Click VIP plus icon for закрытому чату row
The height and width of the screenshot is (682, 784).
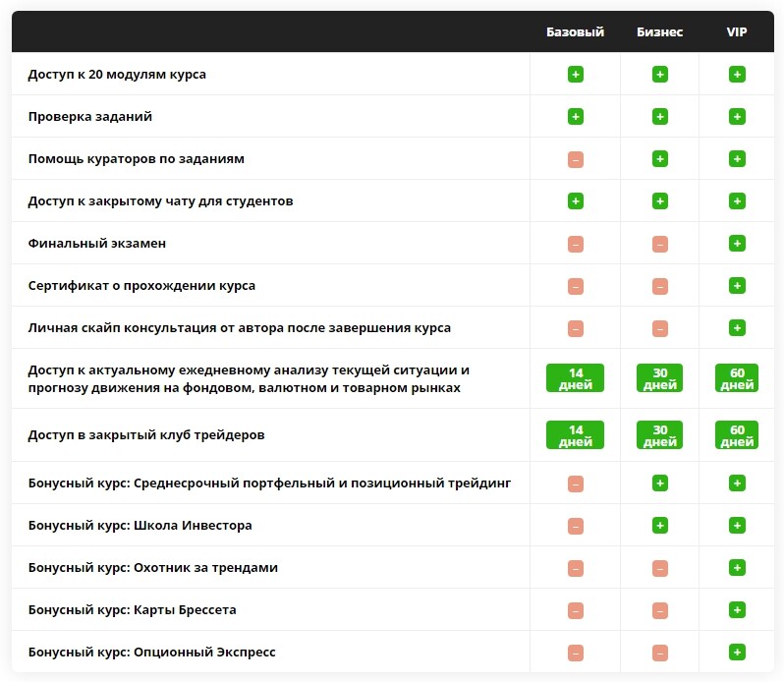coord(737,201)
